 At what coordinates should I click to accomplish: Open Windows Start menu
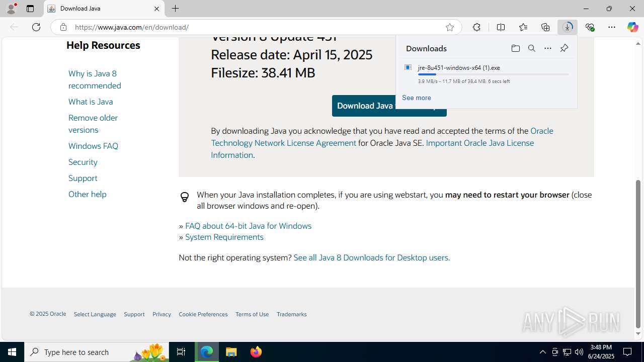pyautogui.click(x=12, y=352)
